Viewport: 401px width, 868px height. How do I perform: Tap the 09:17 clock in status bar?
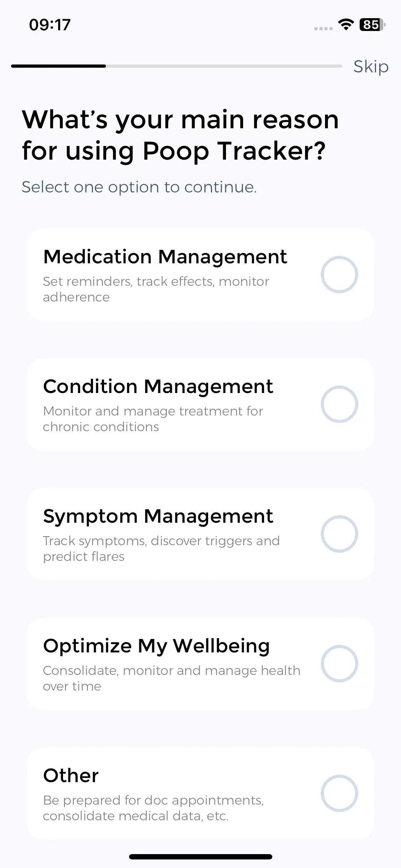point(50,25)
